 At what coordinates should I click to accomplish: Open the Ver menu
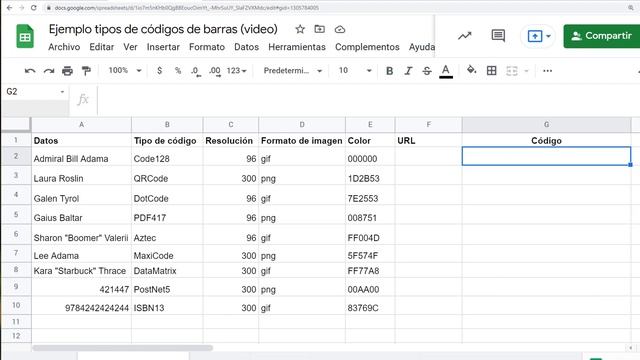[130, 47]
